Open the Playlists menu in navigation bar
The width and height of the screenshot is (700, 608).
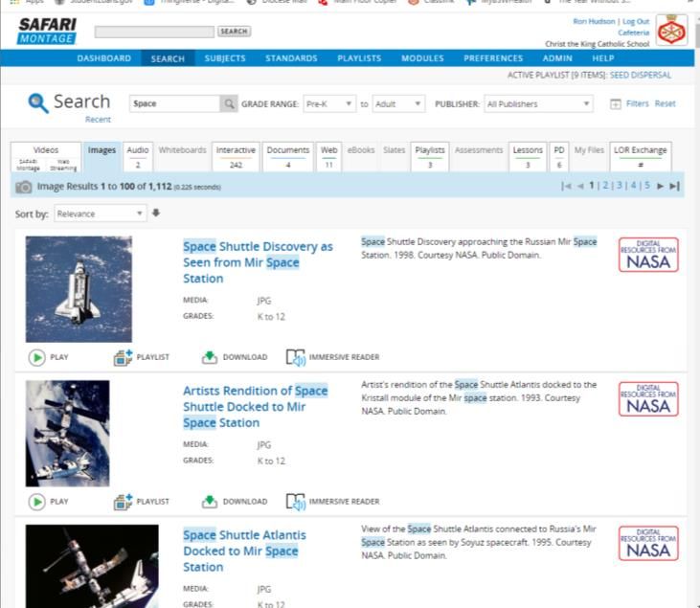[359, 58]
